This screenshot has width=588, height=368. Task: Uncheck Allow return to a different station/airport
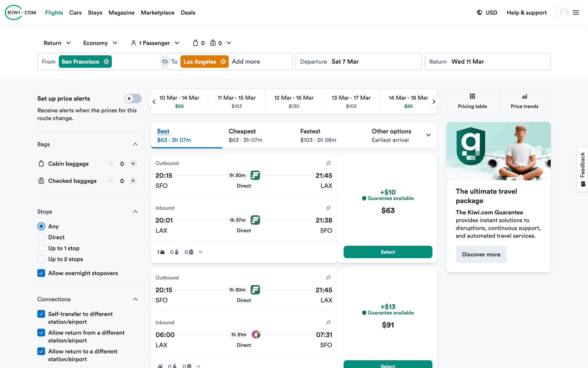coord(41,351)
